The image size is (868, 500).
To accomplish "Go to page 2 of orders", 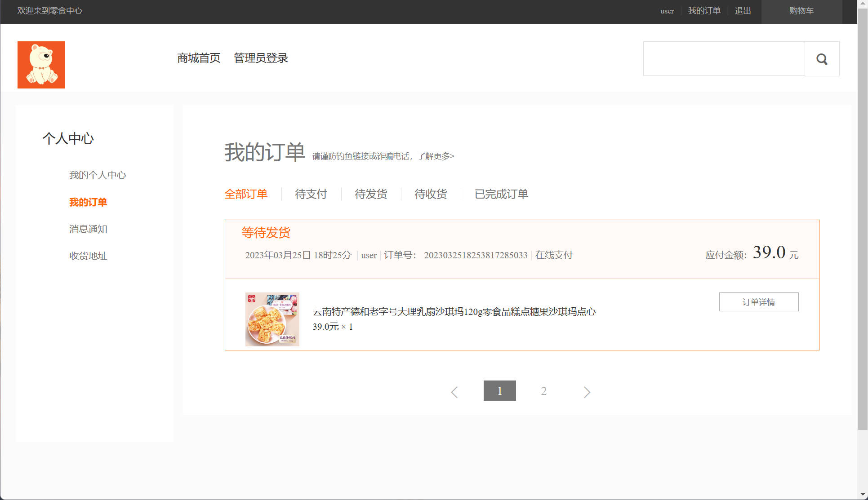I will [544, 390].
